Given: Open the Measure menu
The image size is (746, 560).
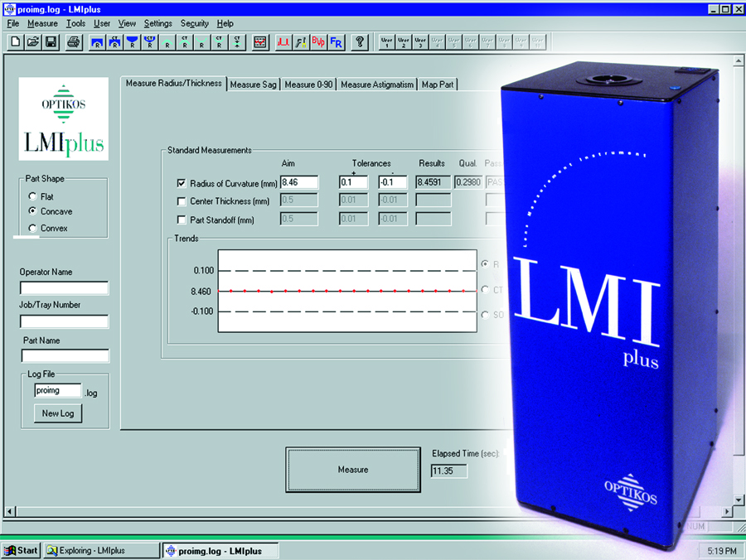Looking at the screenshot, I should pos(43,24).
